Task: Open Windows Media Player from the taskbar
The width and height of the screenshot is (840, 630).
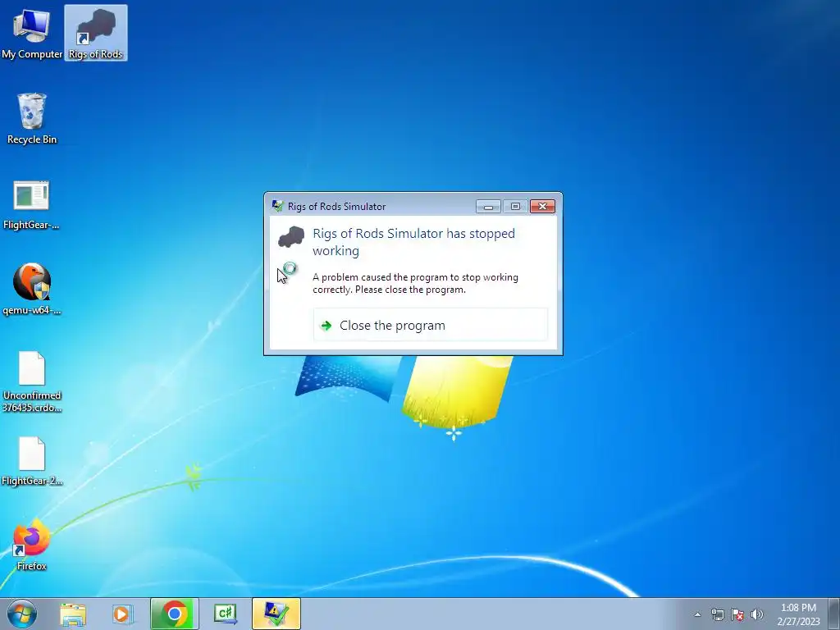Action: 121,614
